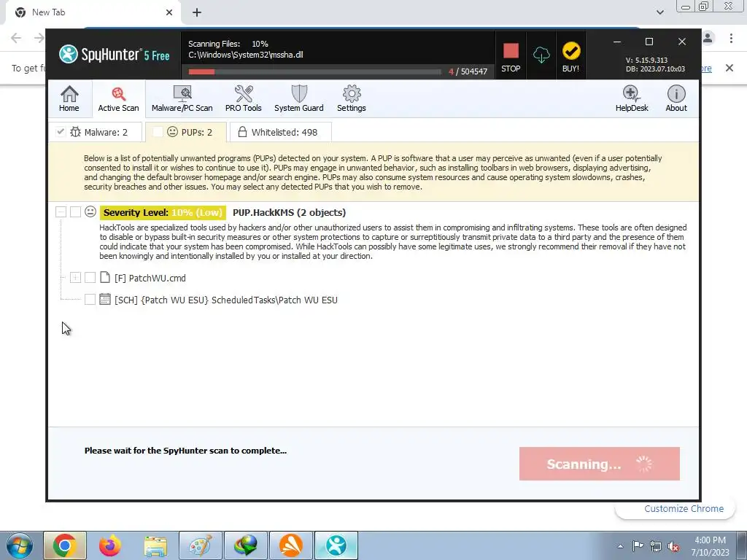Toggle the Malware tab checkbox

tap(61, 132)
